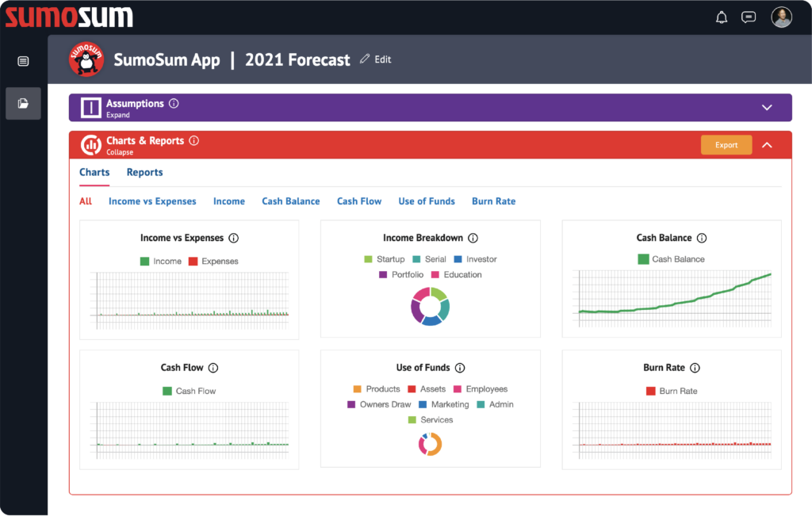Open the sidebar list menu icon
Viewport: 812px width, 516px height.
(23, 61)
